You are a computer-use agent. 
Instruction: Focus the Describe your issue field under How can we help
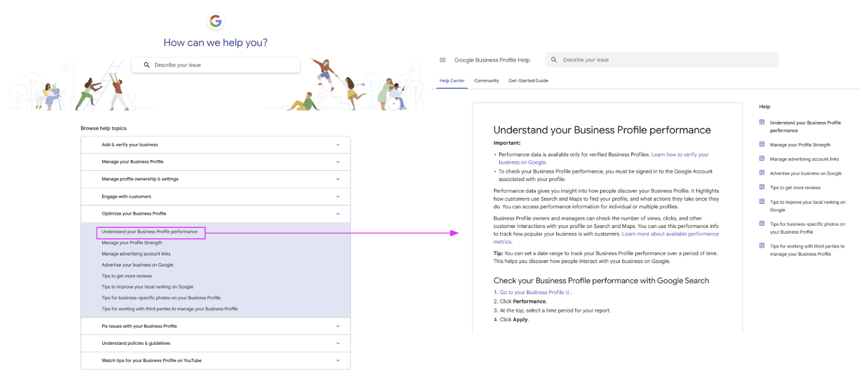tap(216, 65)
